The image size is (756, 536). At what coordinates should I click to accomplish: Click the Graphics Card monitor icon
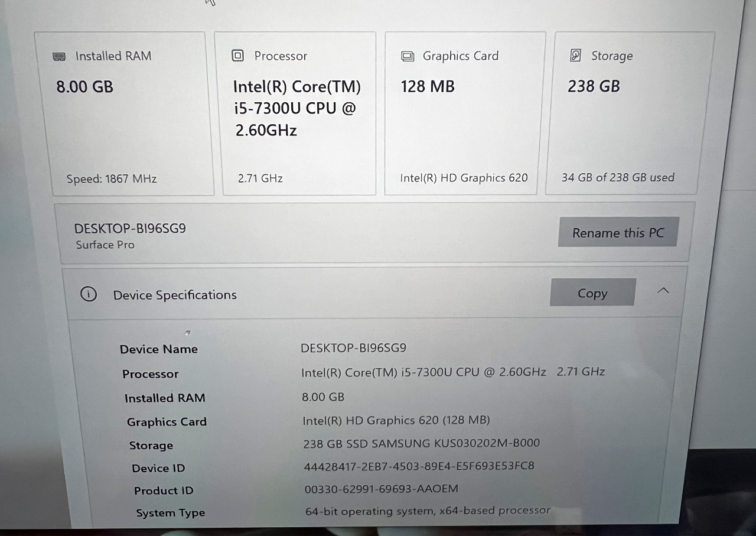click(x=408, y=56)
